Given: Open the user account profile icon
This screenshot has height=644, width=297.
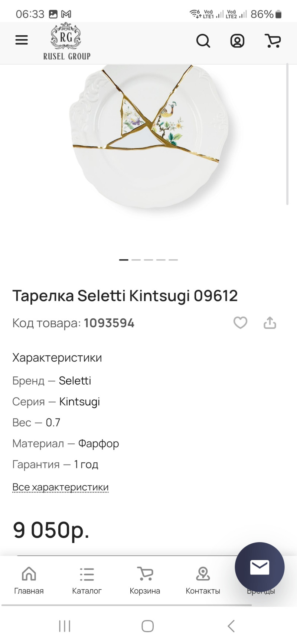Looking at the screenshot, I should pos(237,41).
